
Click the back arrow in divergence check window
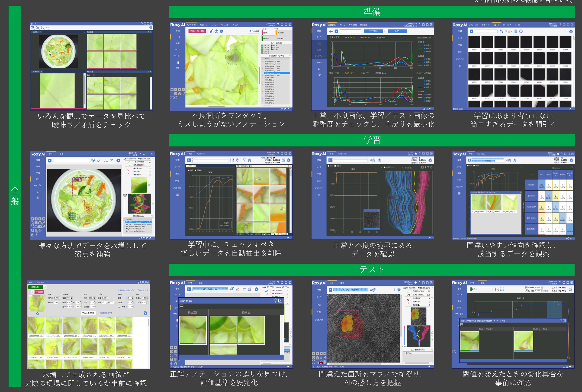coord(331,31)
